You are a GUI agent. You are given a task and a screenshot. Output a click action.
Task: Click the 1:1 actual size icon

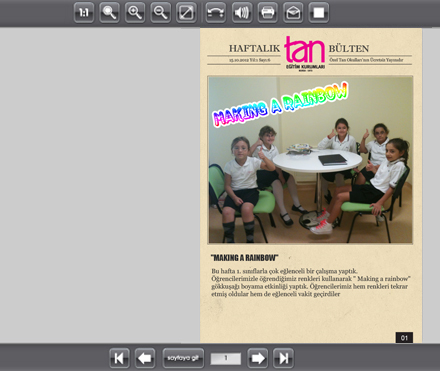point(84,13)
